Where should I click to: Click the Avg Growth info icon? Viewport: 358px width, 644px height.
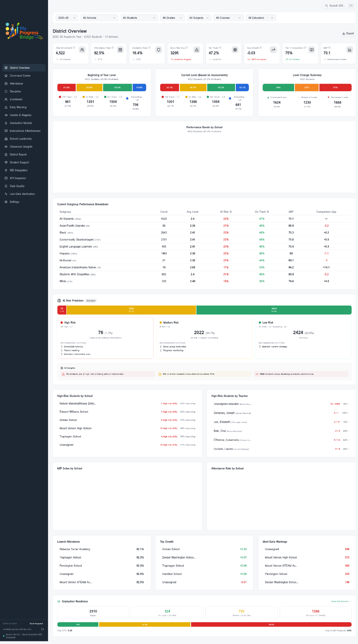[x=261, y=48]
